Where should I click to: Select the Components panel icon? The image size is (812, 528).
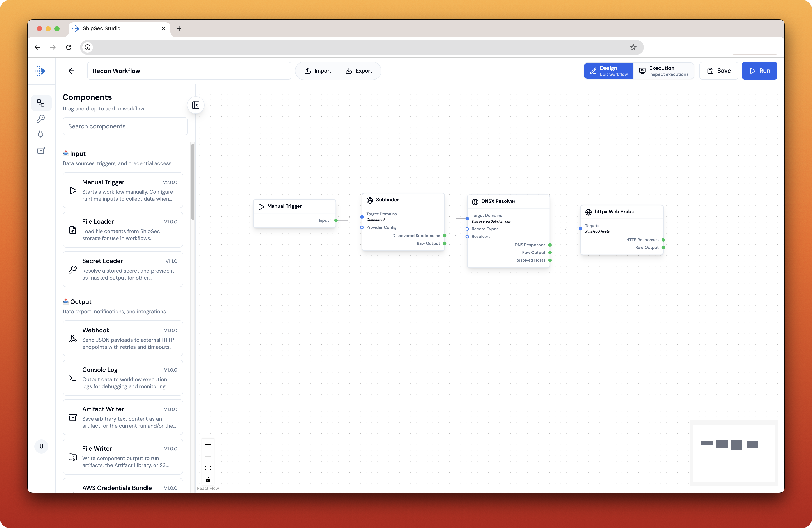(x=41, y=103)
